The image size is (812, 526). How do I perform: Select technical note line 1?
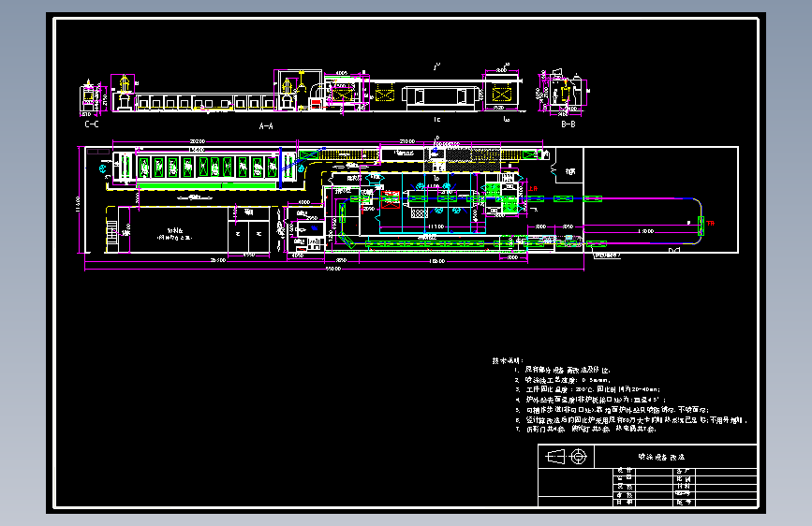(x=562, y=371)
